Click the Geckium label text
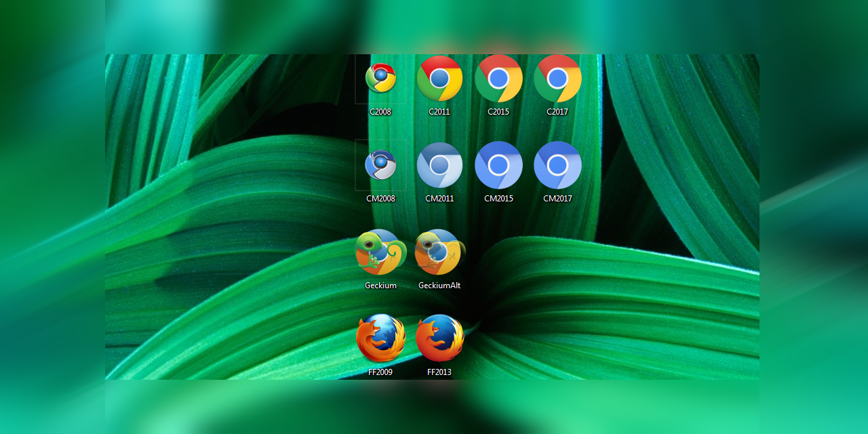 point(380,285)
